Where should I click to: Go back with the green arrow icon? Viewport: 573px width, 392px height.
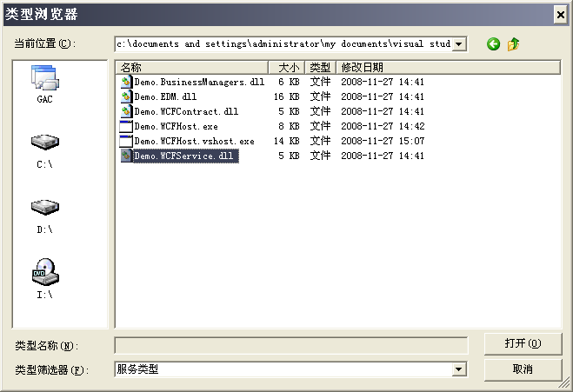pos(493,44)
